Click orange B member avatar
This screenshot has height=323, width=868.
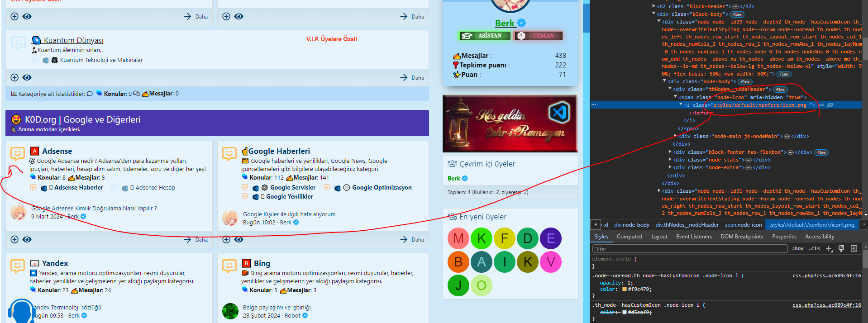tap(458, 262)
